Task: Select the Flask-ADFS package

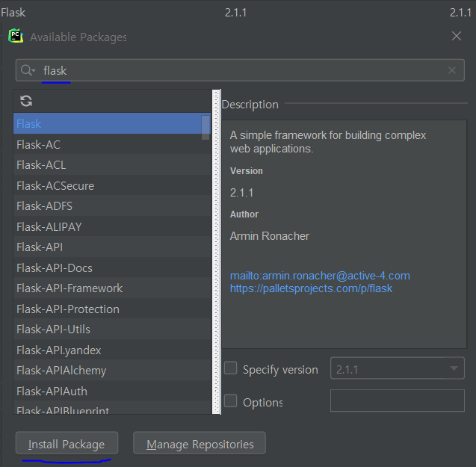Action: coord(112,206)
